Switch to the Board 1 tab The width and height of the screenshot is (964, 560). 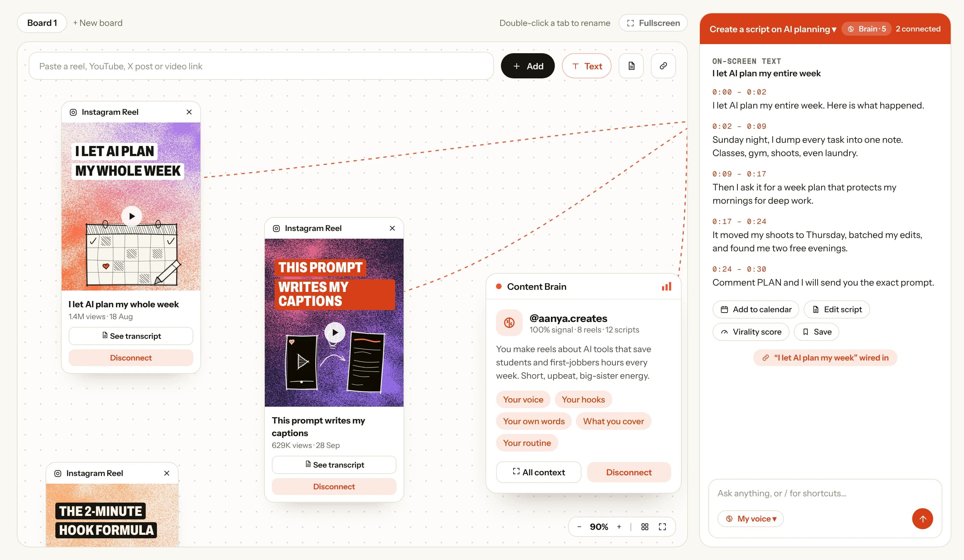(x=42, y=23)
